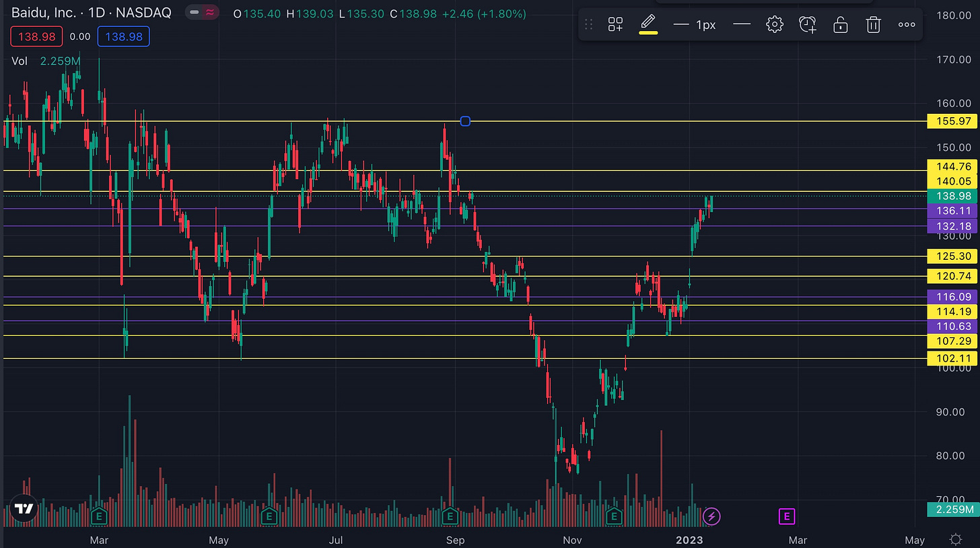Image resolution: width=980 pixels, height=548 pixels.
Task: Select the purple 136.11 price label
Action: pos(952,211)
